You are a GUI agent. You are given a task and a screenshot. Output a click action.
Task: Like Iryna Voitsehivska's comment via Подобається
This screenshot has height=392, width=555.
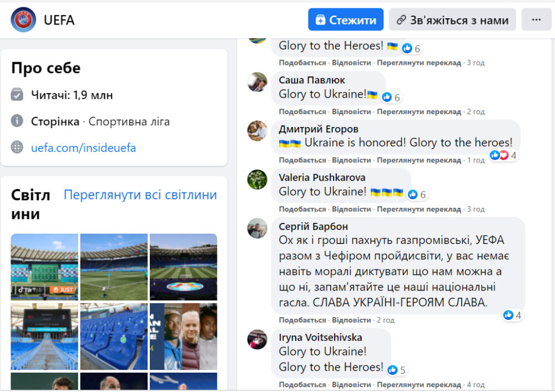tap(302, 384)
